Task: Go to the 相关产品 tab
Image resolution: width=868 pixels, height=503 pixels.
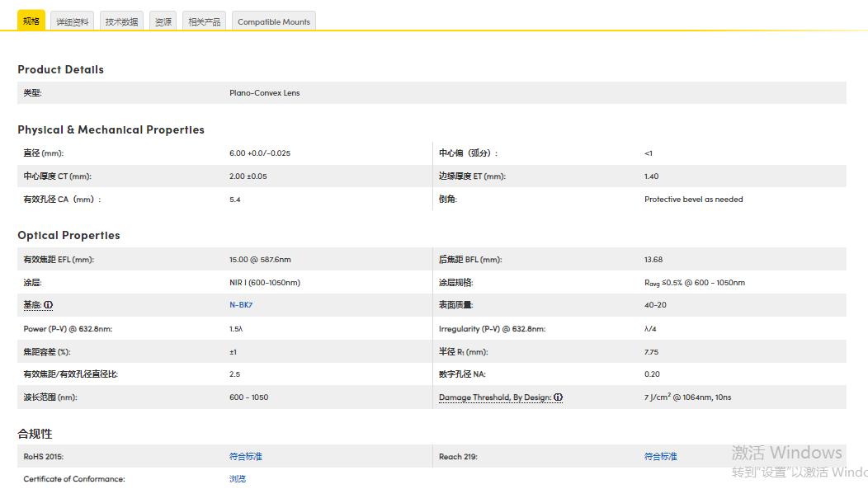Action: [205, 21]
